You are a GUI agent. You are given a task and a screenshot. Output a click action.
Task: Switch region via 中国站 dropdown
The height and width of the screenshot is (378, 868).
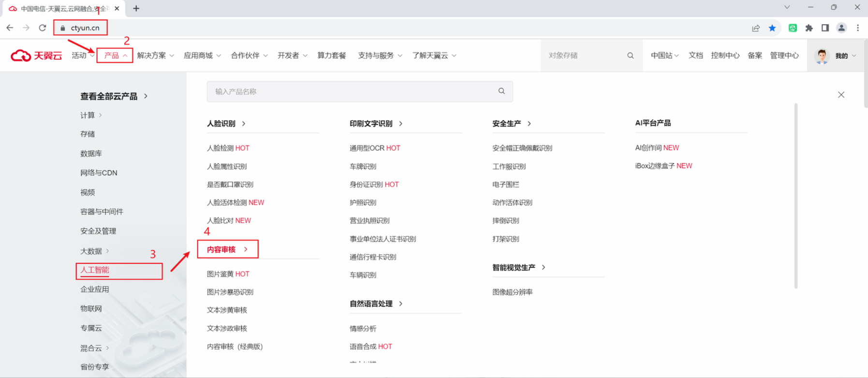665,56
